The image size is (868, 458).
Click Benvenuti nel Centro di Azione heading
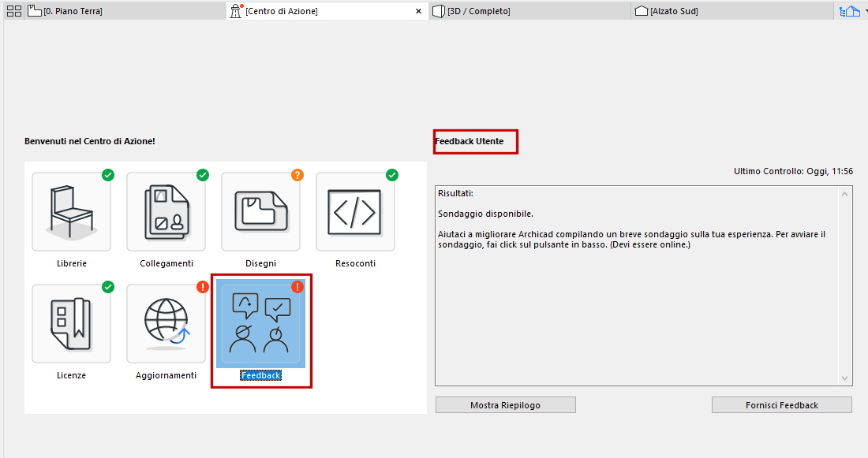[90, 141]
